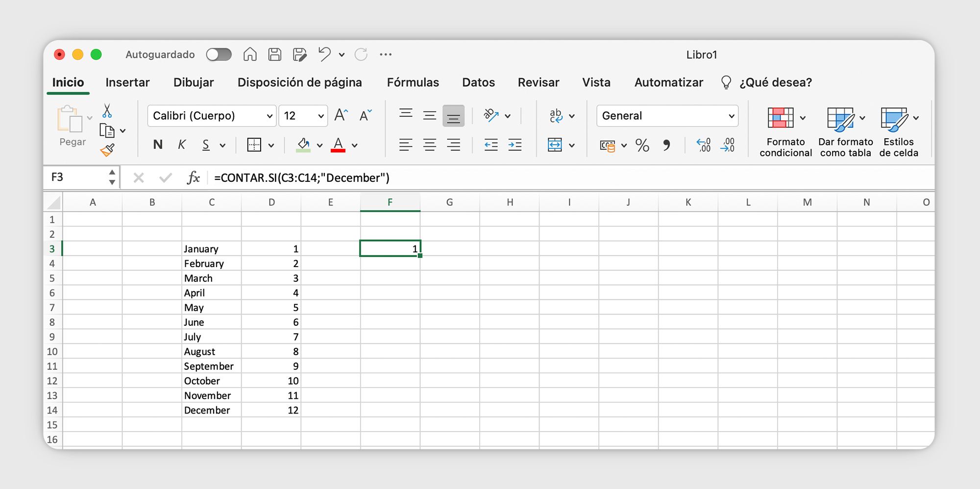This screenshot has height=489, width=980.
Task: Open the Datos ribbon tab
Action: pos(478,82)
